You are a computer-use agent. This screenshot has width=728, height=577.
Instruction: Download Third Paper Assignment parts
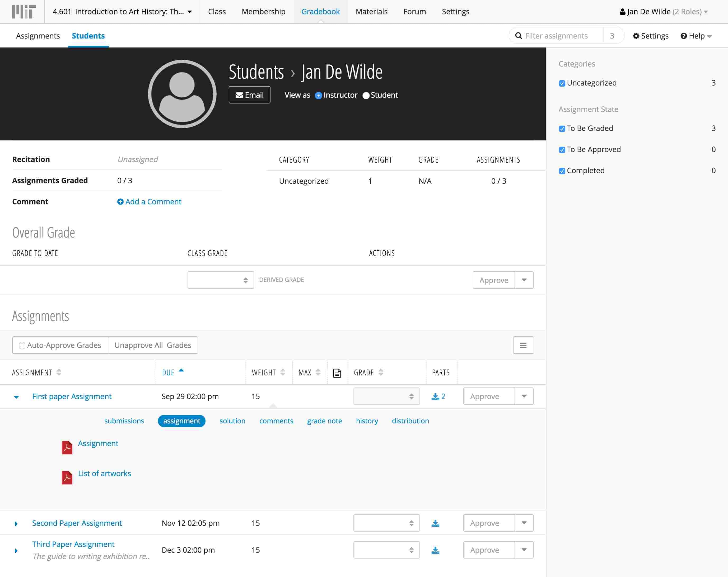[435, 550]
